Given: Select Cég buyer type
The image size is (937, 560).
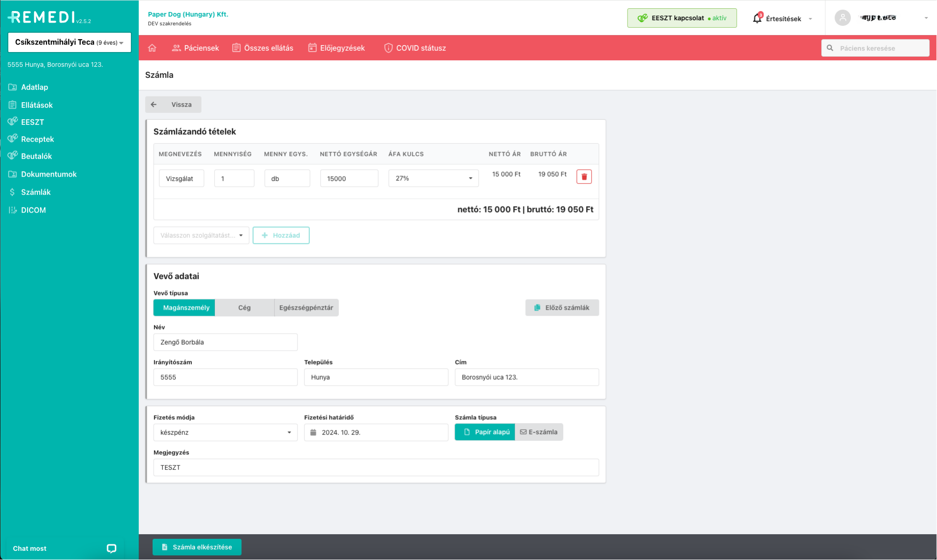Looking at the screenshot, I should point(244,308).
